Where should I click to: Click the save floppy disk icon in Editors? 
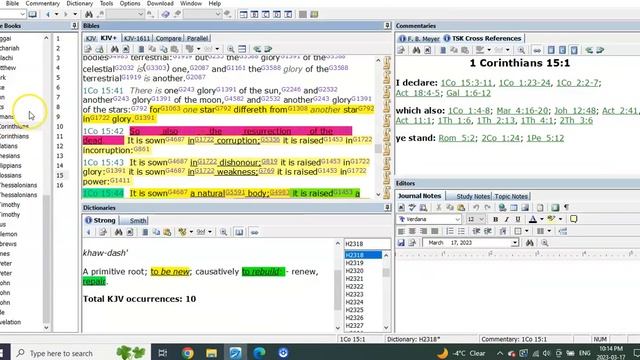point(401,243)
